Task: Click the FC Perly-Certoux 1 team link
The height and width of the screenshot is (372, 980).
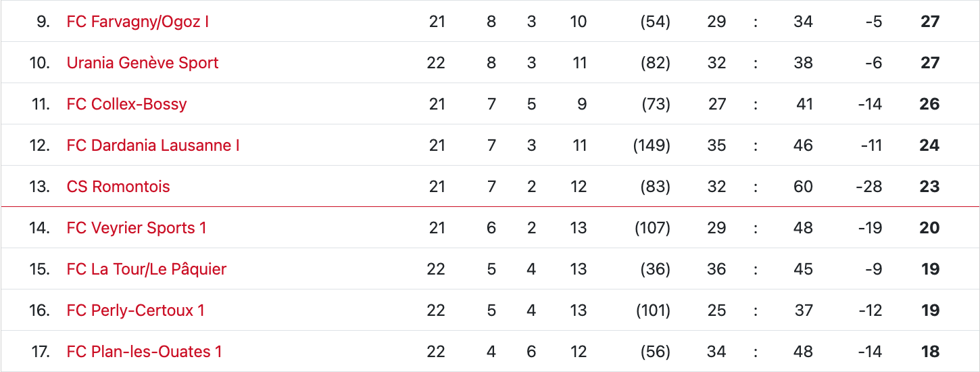Action: click(x=135, y=310)
